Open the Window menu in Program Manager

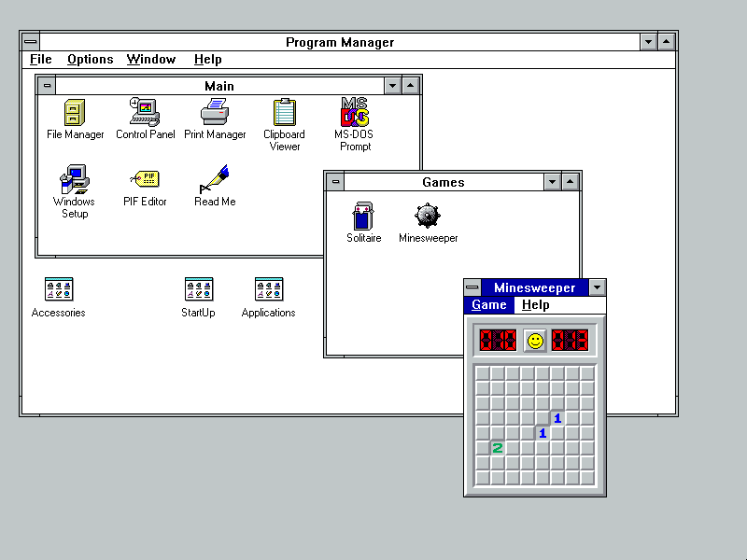coord(151,60)
